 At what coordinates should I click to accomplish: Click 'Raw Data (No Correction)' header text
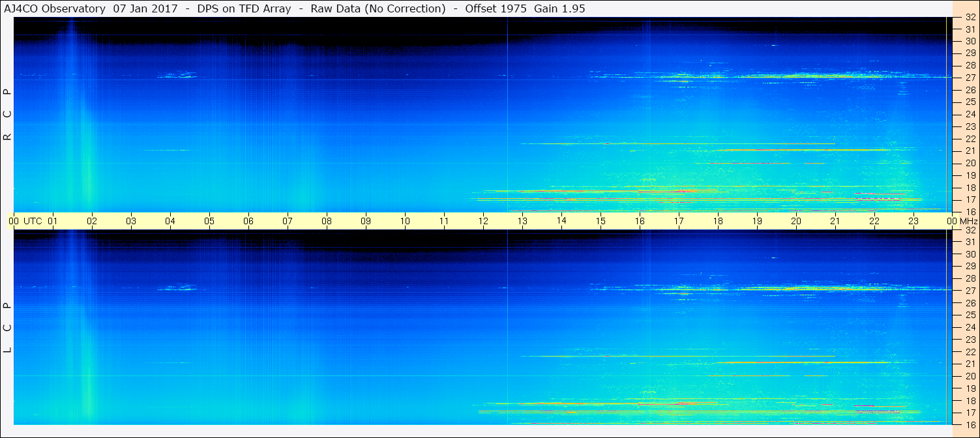tap(378, 9)
